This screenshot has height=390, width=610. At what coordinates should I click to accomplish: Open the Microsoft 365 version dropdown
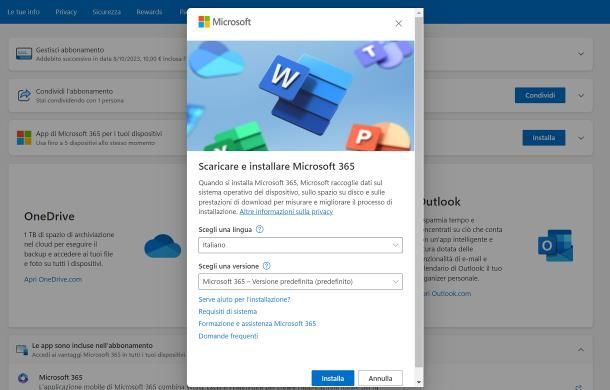(x=300, y=281)
